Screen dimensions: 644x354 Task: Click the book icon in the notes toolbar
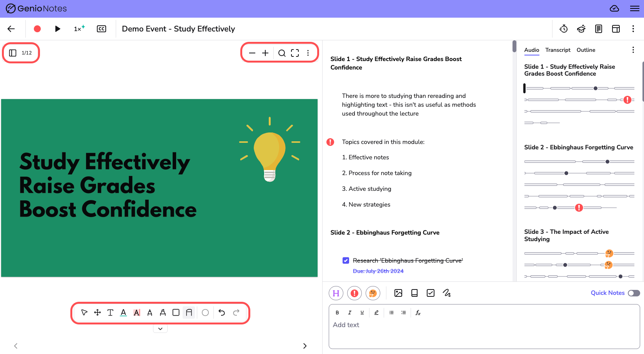414,293
